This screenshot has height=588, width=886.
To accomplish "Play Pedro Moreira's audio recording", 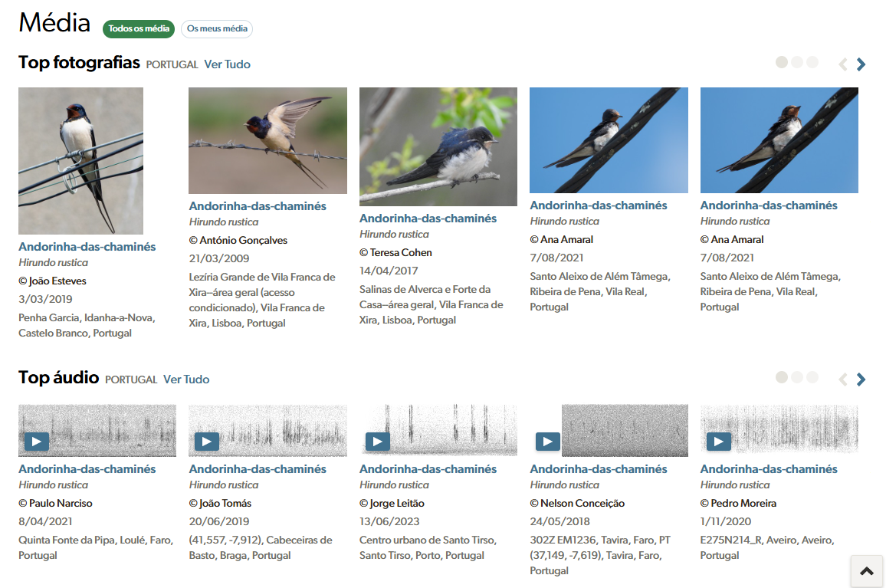I will (x=719, y=442).
